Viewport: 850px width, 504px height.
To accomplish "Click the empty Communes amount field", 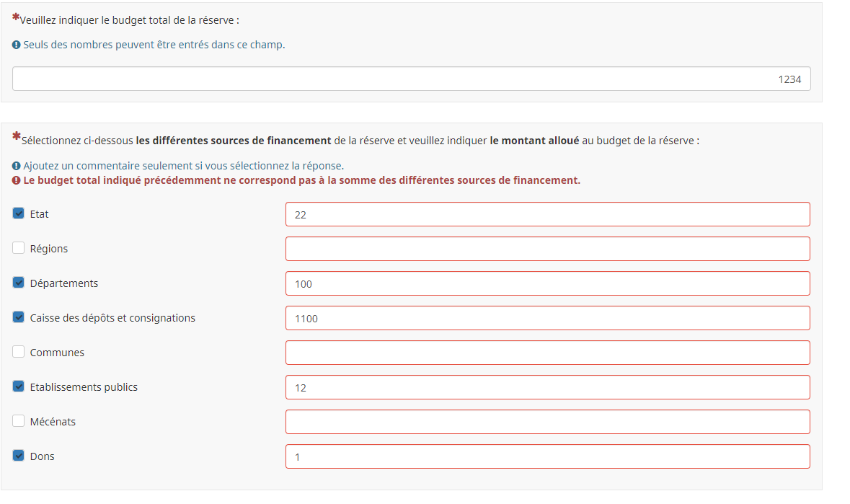I will pyautogui.click(x=547, y=353).
